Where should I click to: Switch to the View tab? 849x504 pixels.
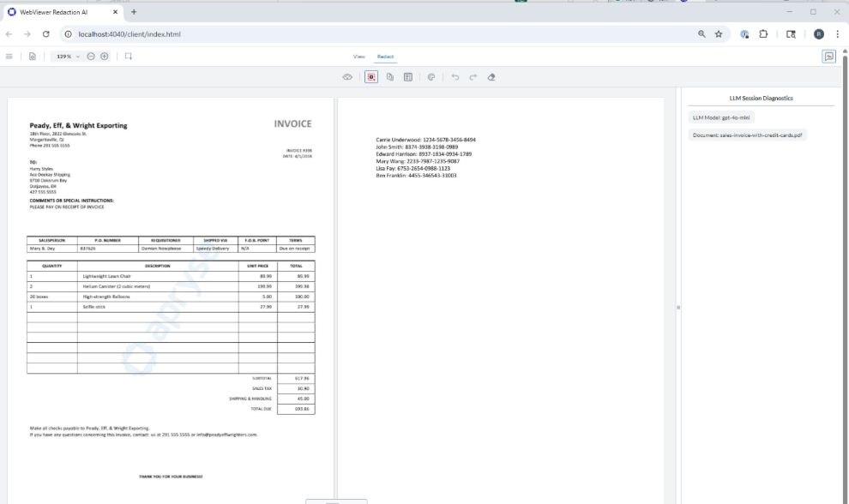pos(359,57)
